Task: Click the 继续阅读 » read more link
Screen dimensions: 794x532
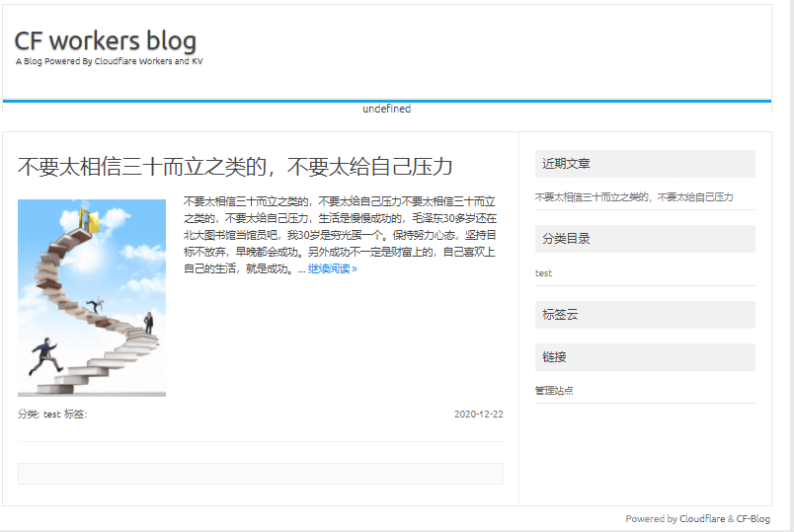Action: [x=333, y=268]
